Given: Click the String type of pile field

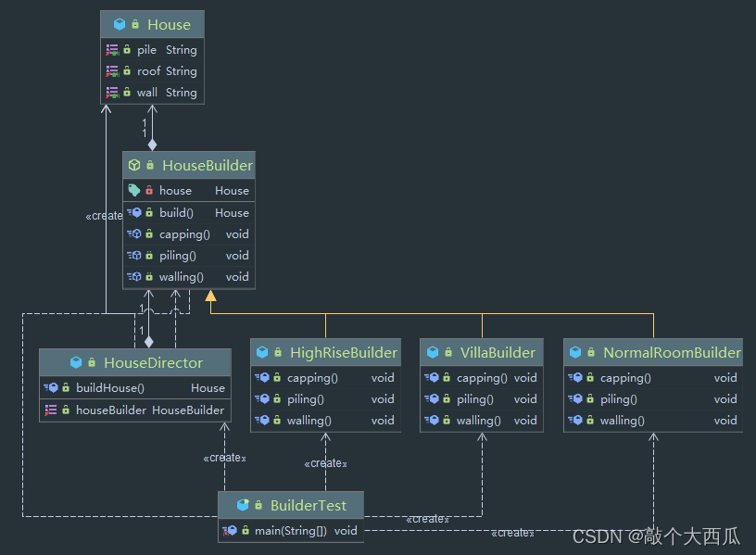Looking at the screenshot, I should tap(182, 50).
